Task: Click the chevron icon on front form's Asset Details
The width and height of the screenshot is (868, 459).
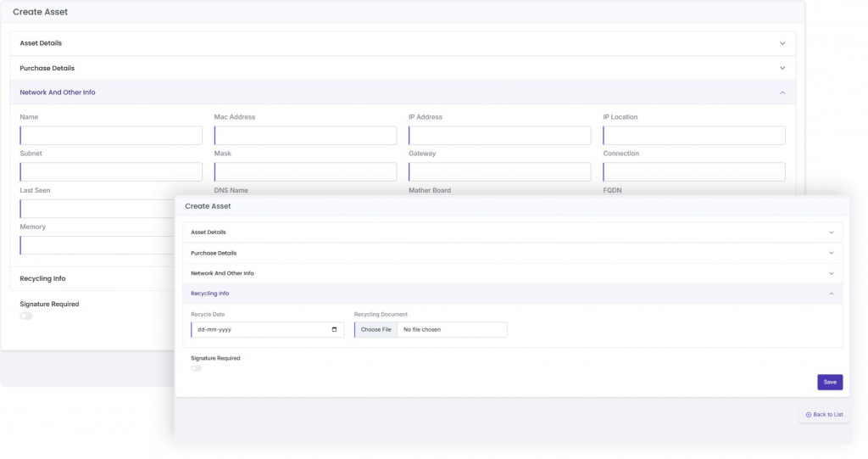Action: (x=831, y=232)
